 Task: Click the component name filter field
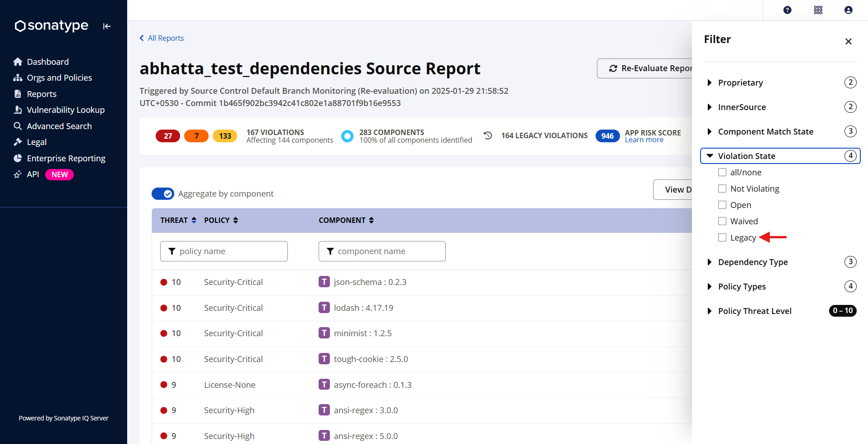coord(382,251)
